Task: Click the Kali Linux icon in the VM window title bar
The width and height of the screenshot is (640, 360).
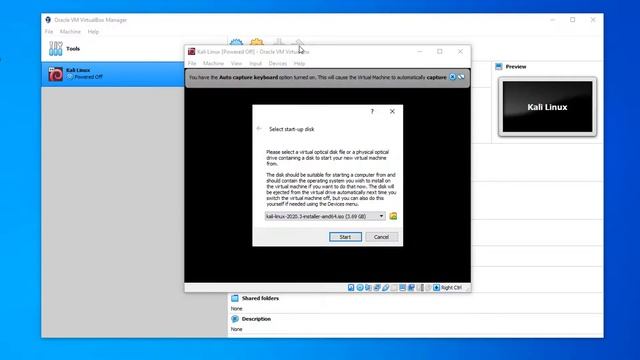Action: tap(191, 51)
